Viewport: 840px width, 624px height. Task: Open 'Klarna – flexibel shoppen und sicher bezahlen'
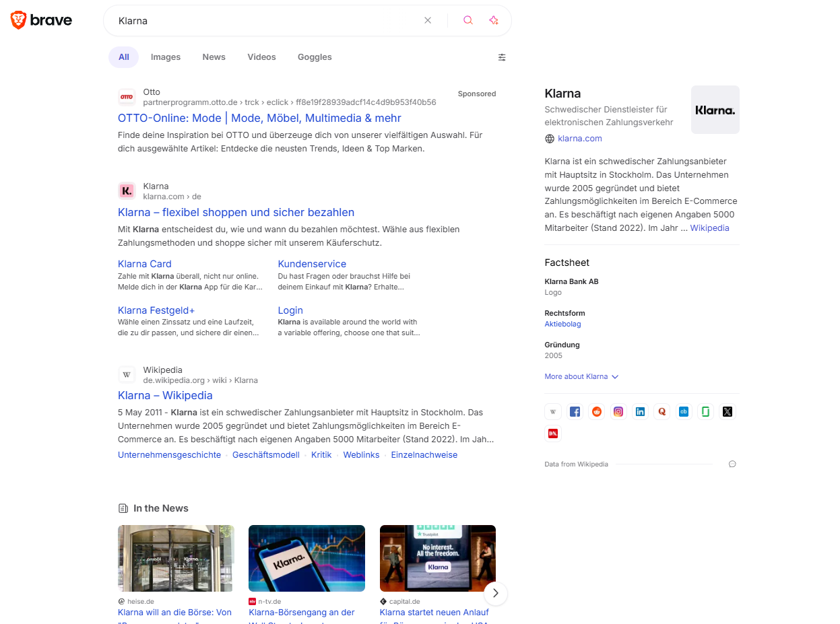[236, 212]
